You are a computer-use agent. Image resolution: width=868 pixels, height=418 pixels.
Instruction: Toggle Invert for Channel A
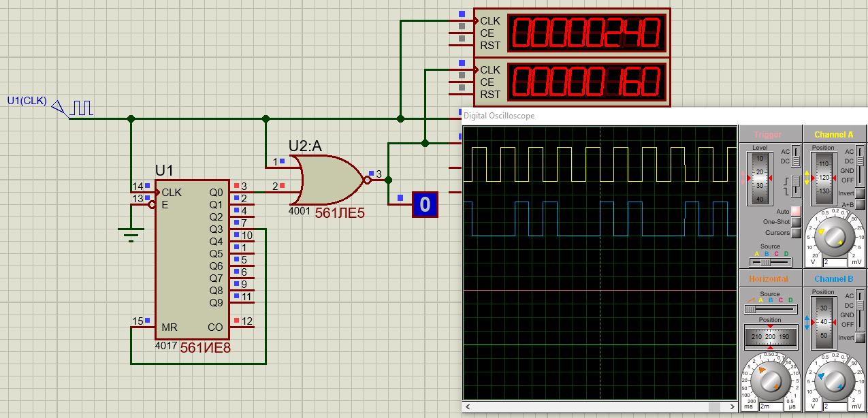point(860,194)
